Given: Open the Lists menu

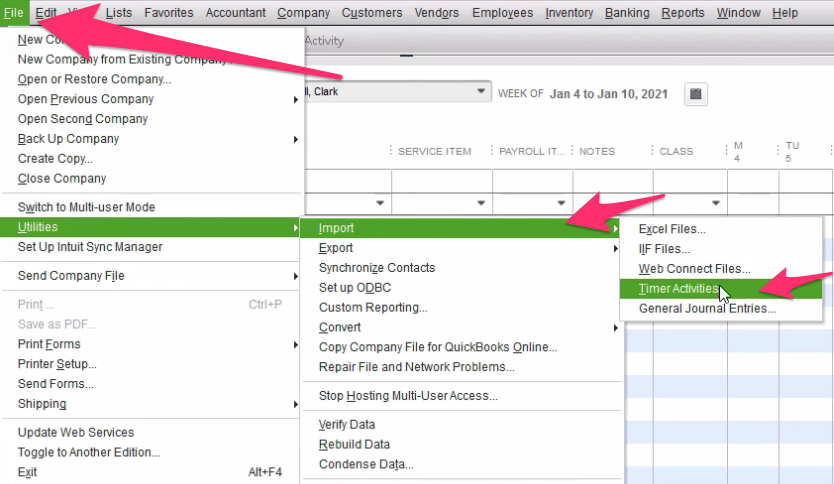Looking at the screenshot, I should [119, 13].
